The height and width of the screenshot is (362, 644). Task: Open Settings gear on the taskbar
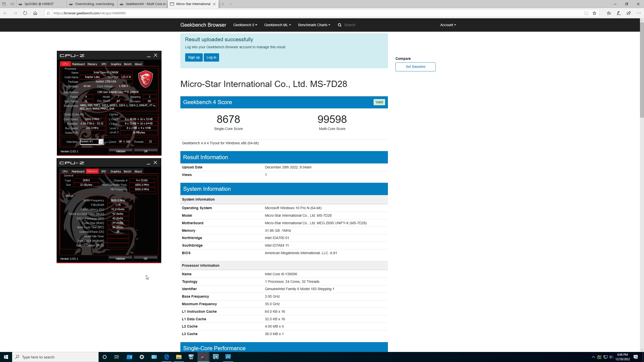(x=142, y=357)
